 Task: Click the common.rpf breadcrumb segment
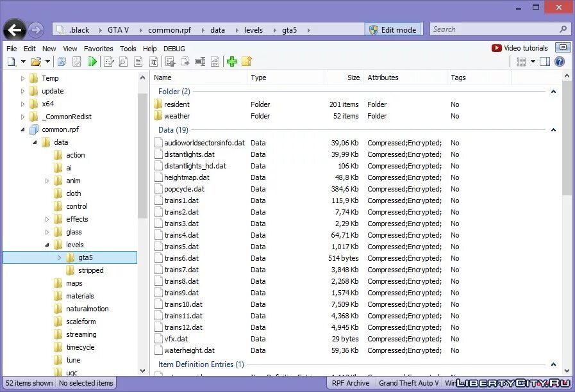[x=169, y=30]
